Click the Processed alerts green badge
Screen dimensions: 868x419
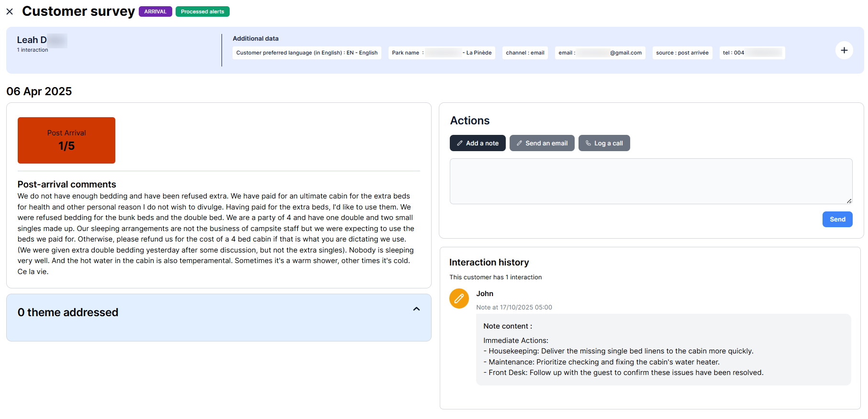click(202, 11)
